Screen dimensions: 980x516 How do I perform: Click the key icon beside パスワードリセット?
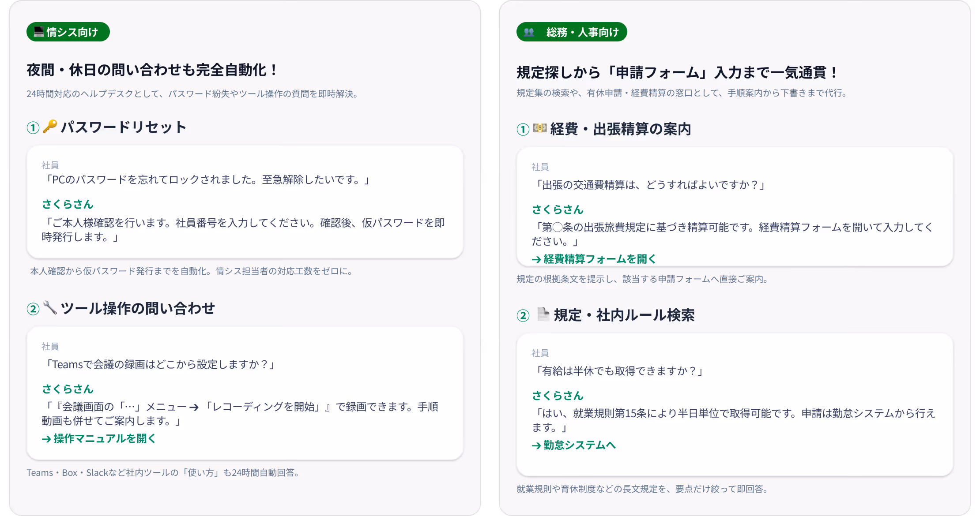[x=50, y=127]
